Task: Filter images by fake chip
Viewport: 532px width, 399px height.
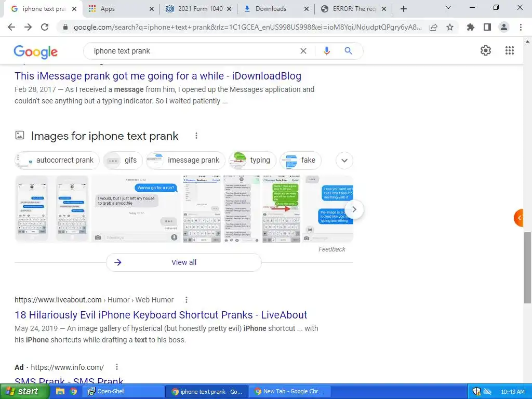Action: click(300, 160)
